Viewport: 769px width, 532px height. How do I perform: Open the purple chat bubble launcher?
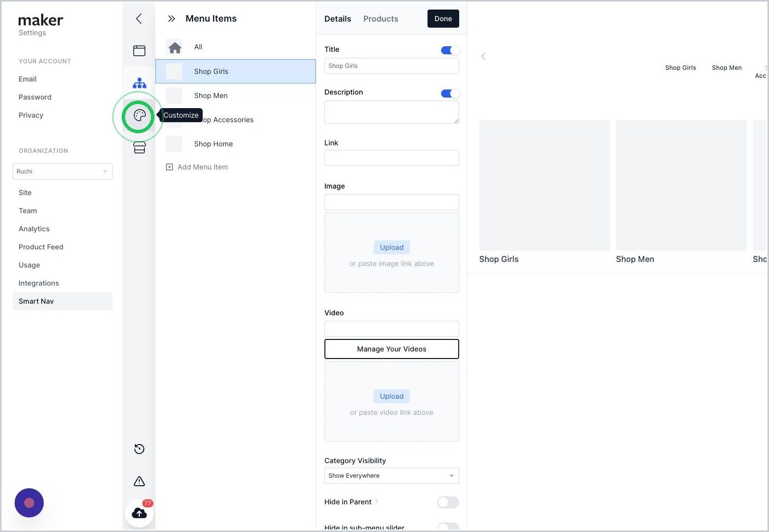29,503
